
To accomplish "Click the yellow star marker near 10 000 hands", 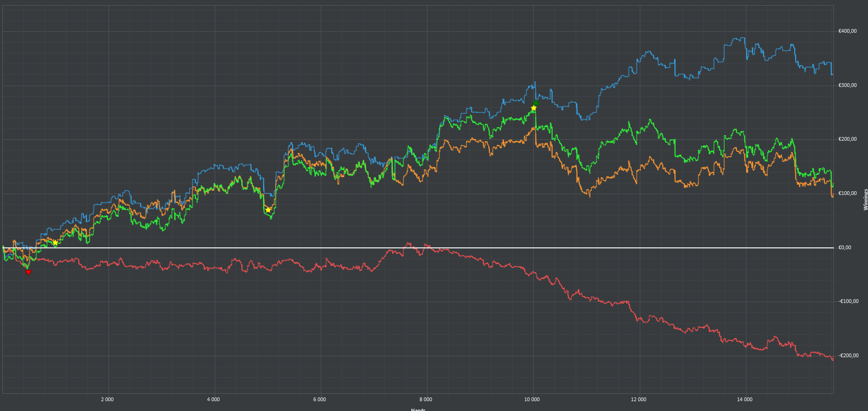I will coord(534,108).
